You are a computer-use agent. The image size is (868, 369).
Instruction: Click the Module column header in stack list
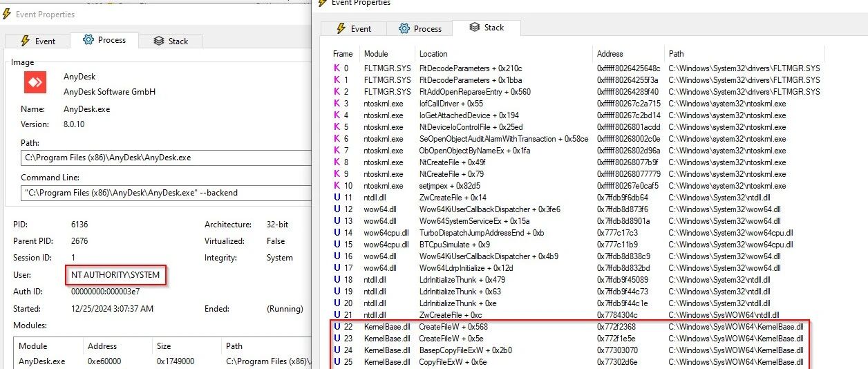(376, 53)
